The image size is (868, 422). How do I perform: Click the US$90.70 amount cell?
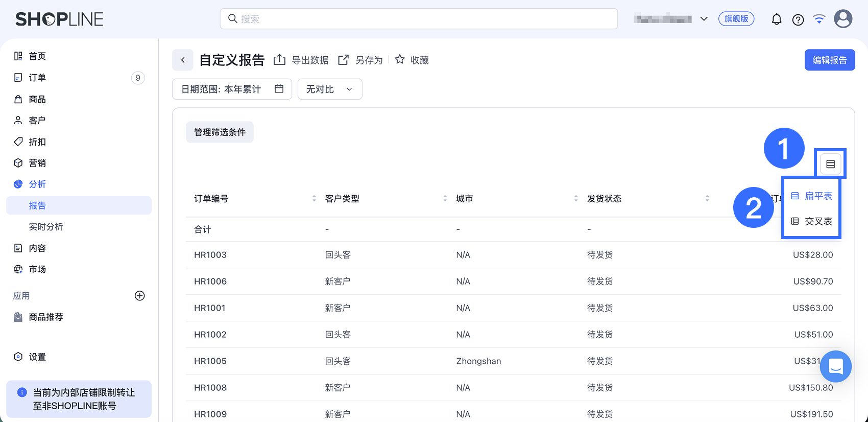(813, 282)
